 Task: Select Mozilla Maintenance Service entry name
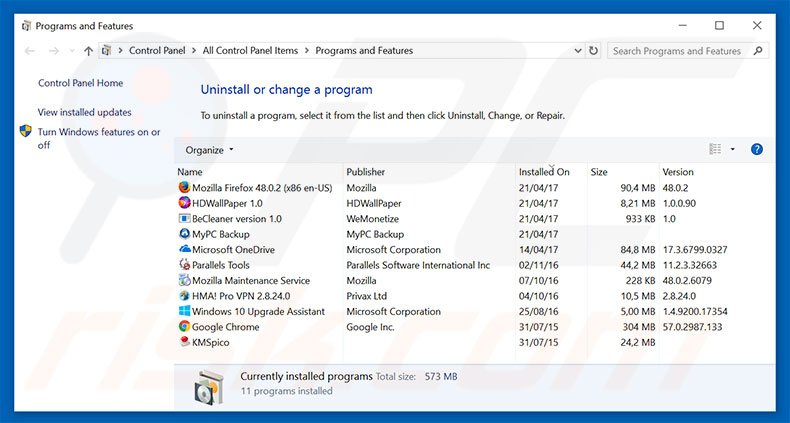click(x=251, y=280)
